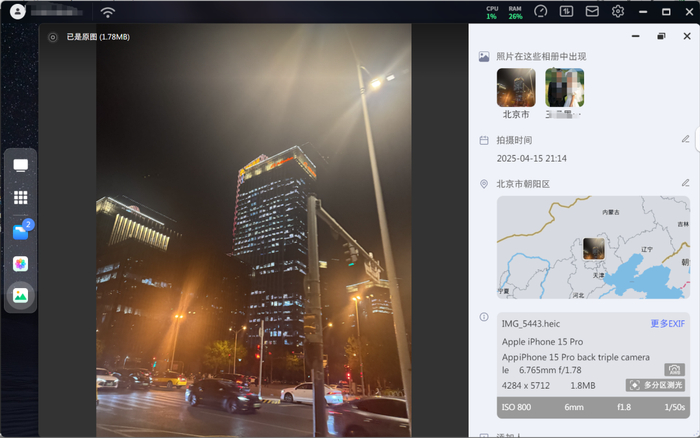Click the resolution 4284 x 5712

[x=526, y=386]
